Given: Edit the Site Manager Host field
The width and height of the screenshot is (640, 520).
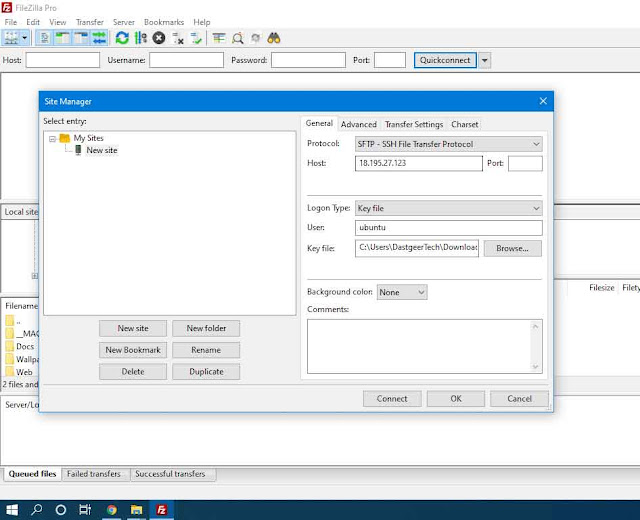Looking at the screenshot, I should pyautogui.click(x=418, y=163).
